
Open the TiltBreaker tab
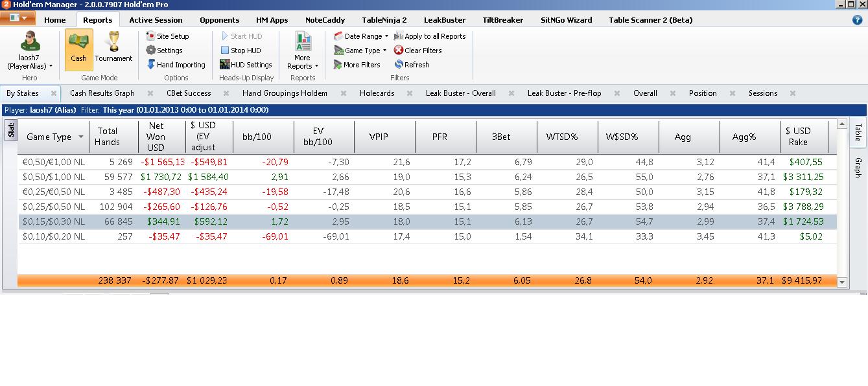(503, 20)
